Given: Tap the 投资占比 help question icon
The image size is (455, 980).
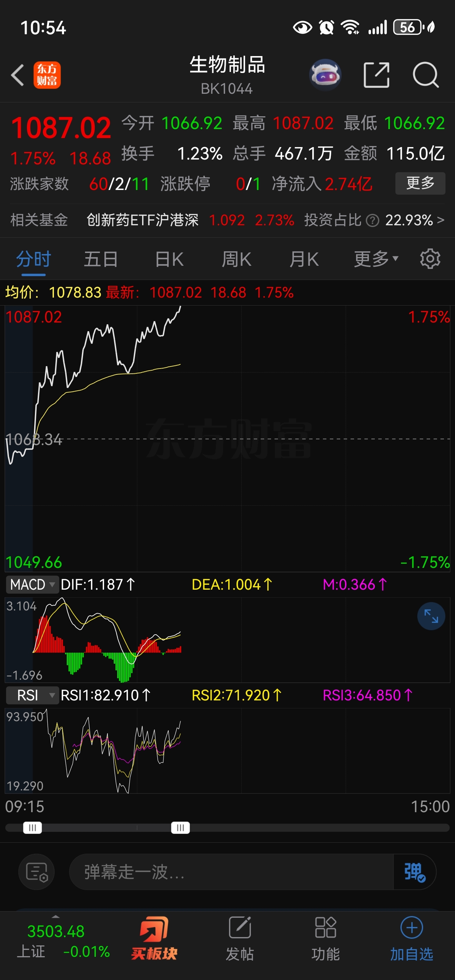Looking at the screenshot, I should (x=372, y=220).
